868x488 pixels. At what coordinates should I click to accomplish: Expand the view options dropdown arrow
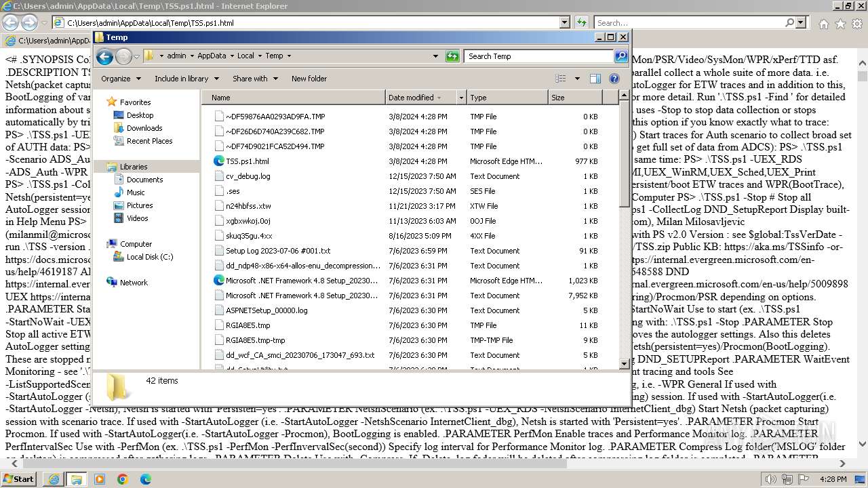577,79
